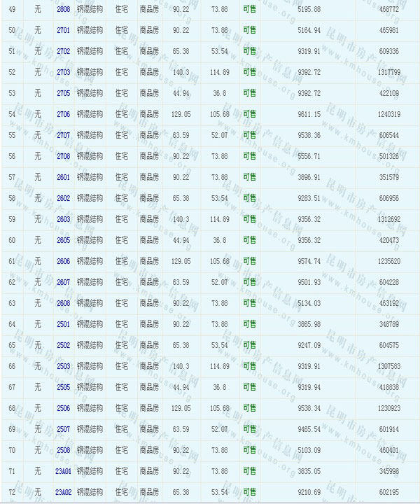The height and width of the screenshot is (504, 420).
Task: Select room 2703 link
Action: point(63,73)
